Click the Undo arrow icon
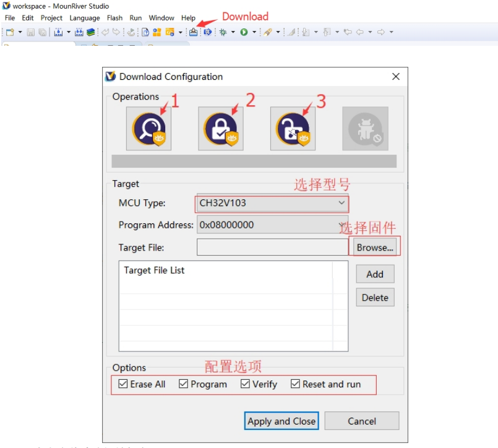The height and width of the screenshot is (448, 498). pos(105,32)
